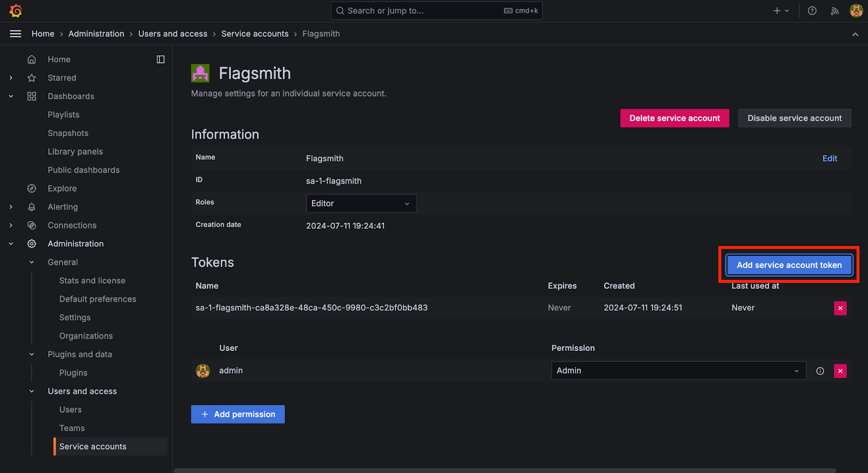Click the permission info circle icon

click(x=820, y=371)
